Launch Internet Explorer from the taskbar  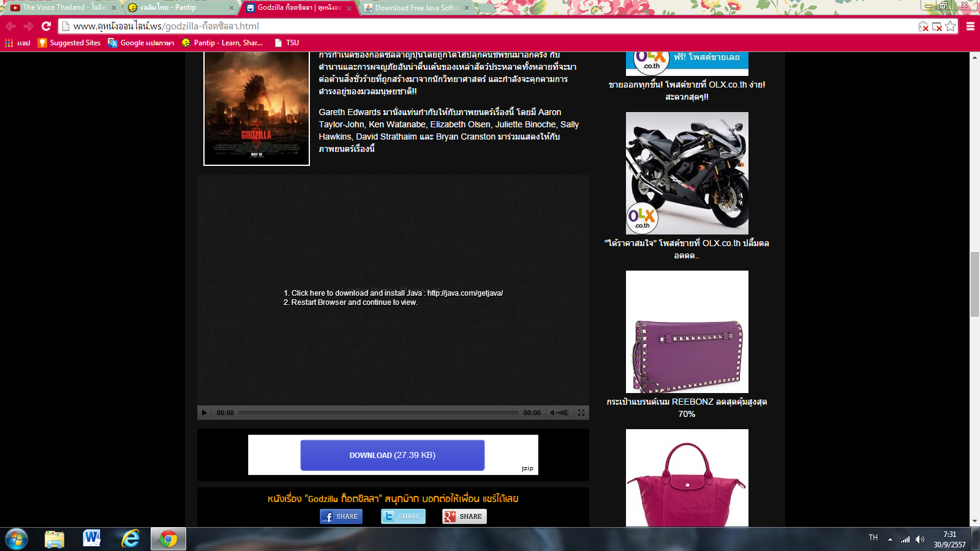130,539
